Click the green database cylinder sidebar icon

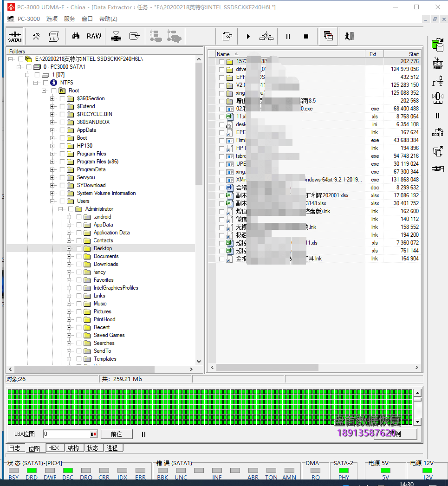(x=438, y=45)
